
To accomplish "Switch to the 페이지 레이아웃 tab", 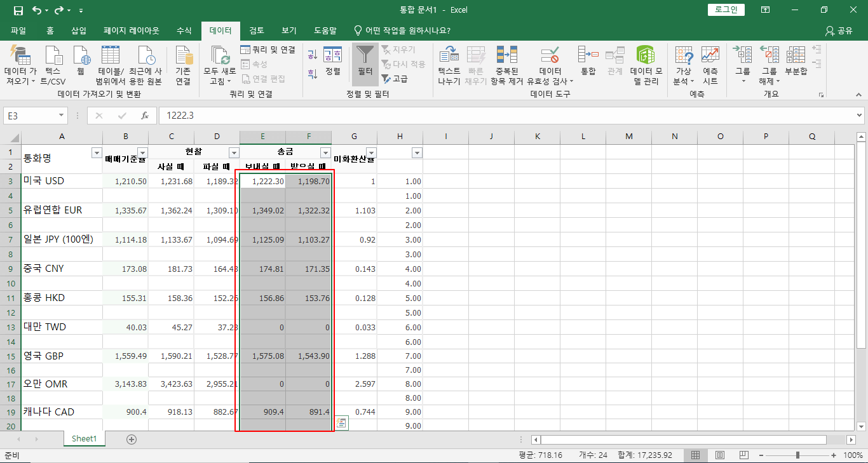I will coord(132,30).
